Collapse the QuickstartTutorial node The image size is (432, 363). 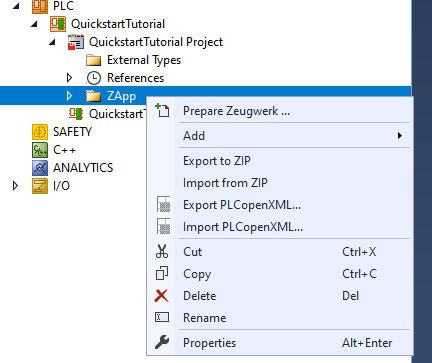(34, 24)
